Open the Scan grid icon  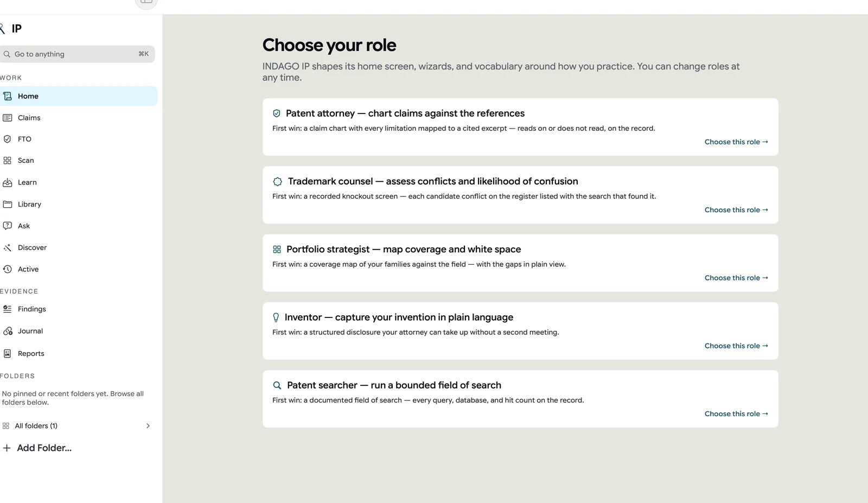8,161
